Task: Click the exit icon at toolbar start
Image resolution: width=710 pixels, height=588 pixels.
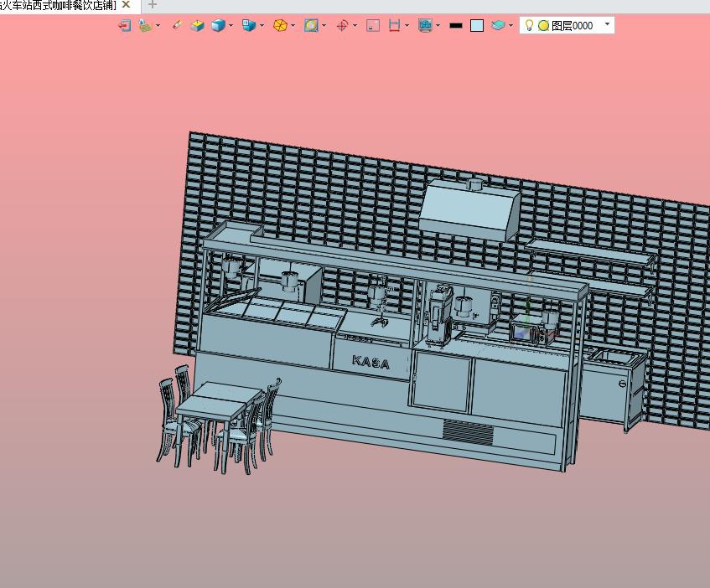Action: (125, 25)
